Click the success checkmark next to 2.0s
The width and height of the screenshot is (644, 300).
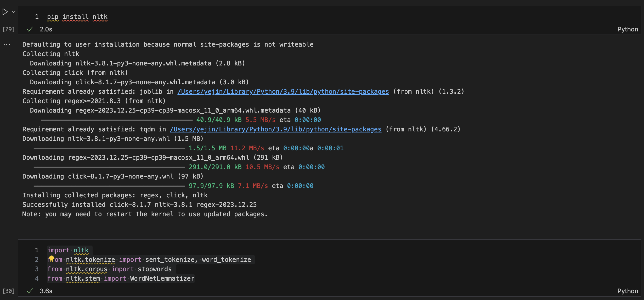[x=30, y=29]
